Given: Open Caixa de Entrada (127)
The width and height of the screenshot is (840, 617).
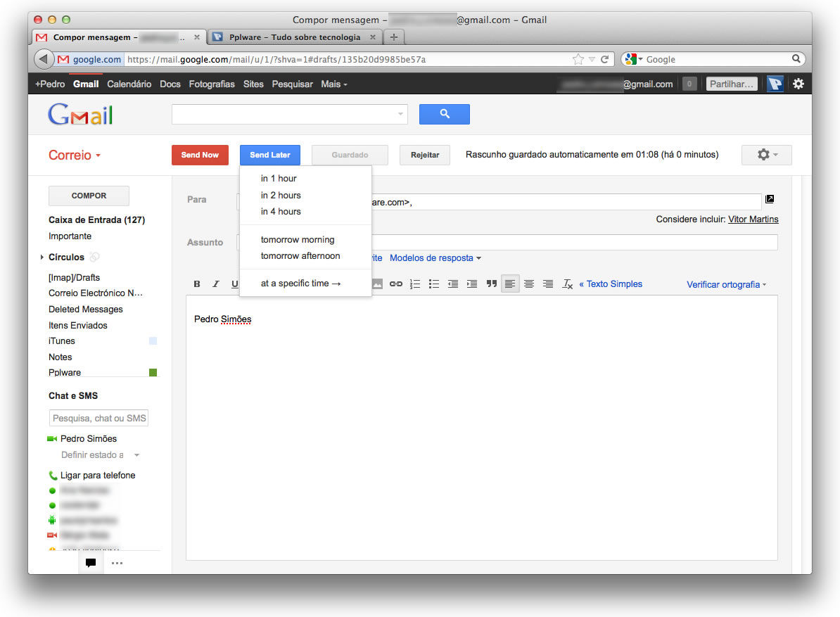Looking at the screenshot, I should click(97, 220).
